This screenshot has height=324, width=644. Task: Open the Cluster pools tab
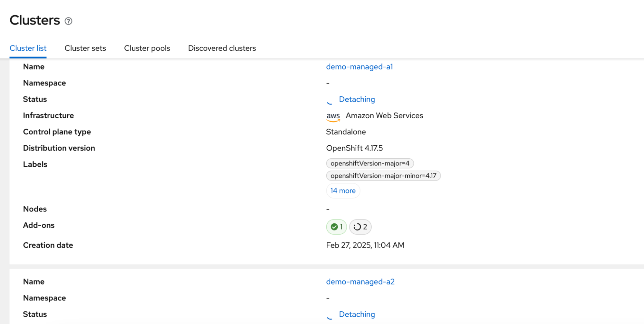point(147,48)
